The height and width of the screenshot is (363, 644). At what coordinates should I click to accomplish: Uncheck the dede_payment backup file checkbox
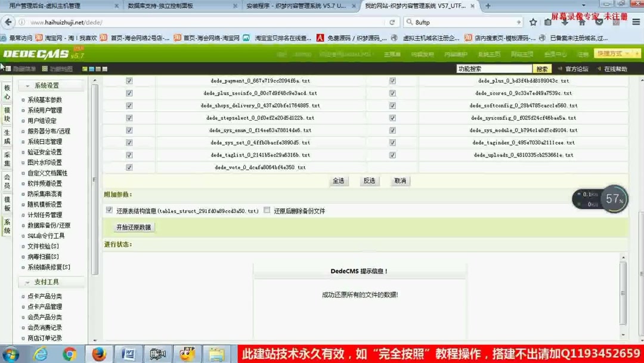[x=129, y=80]
